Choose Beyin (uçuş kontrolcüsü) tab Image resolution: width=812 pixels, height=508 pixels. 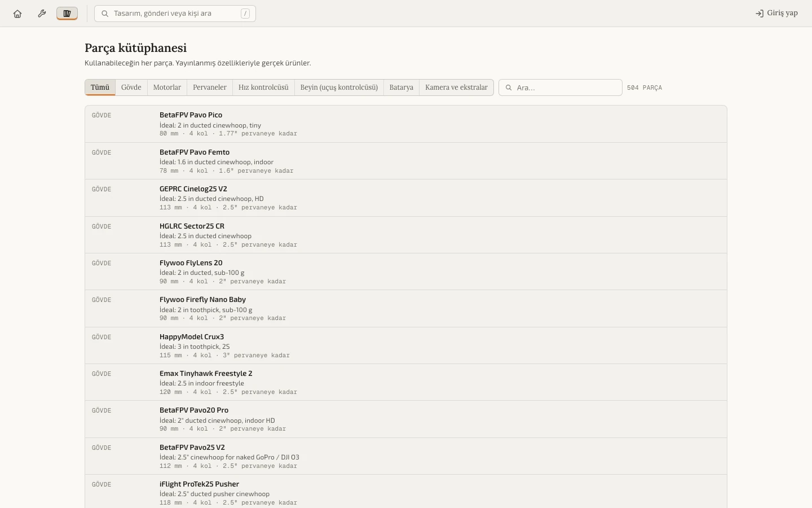pyautogui.click(x=339, y=87)
